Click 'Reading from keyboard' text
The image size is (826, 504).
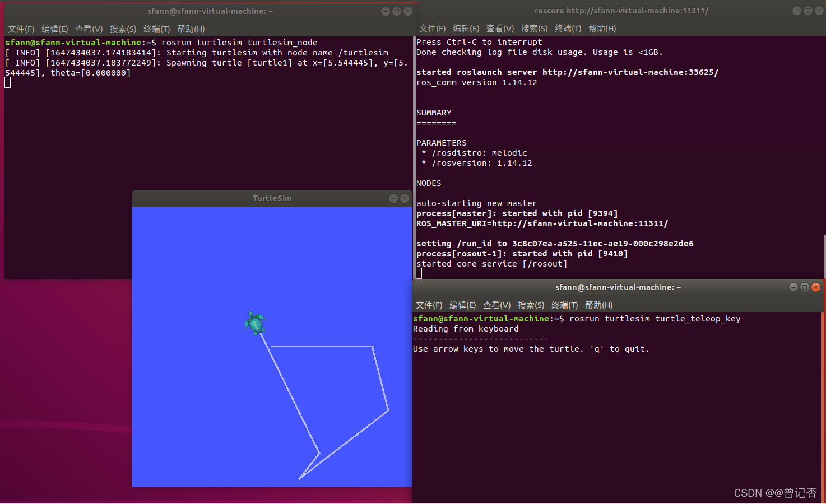tap(466, 329)
